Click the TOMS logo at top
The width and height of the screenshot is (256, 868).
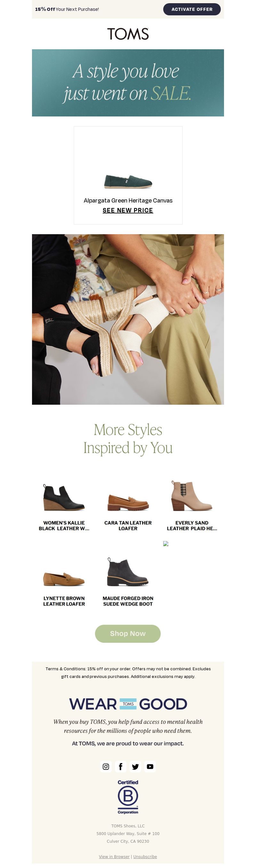(128, 34)
